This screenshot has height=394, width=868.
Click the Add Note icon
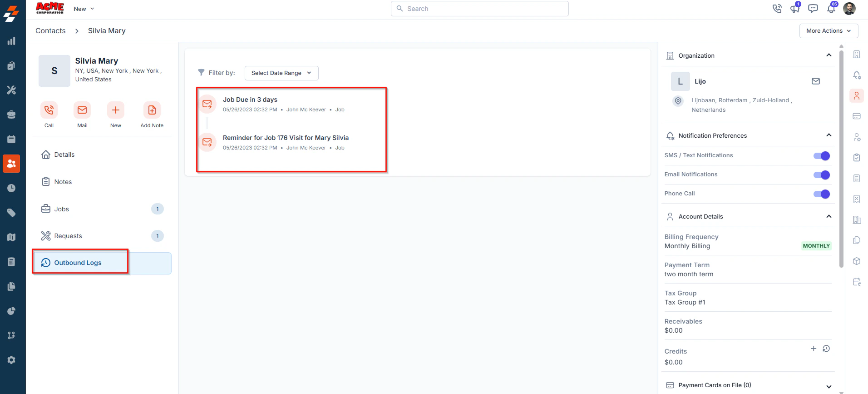coord(152,110)
